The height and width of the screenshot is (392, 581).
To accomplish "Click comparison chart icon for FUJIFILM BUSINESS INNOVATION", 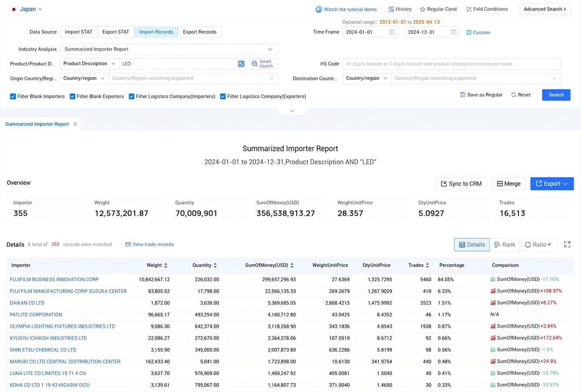I will [x=493, y=279].
